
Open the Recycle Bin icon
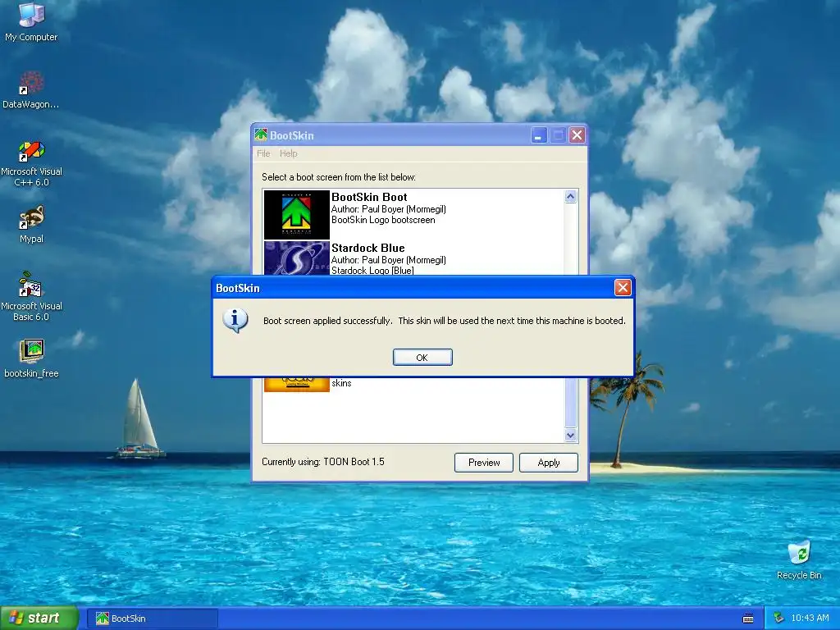799,559
